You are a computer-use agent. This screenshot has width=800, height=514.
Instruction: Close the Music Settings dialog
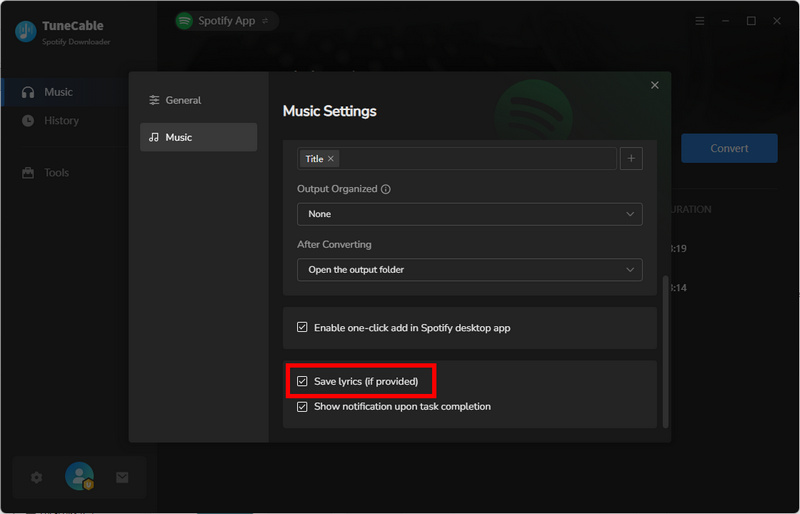coord(655,85)
